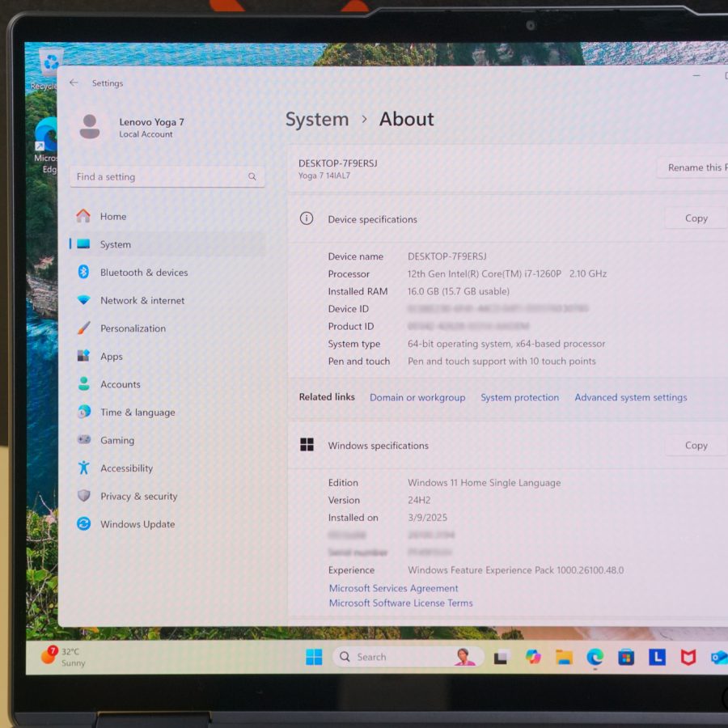Copy the Windows specifications
The image size is (728, 728).
pos(696,445)
